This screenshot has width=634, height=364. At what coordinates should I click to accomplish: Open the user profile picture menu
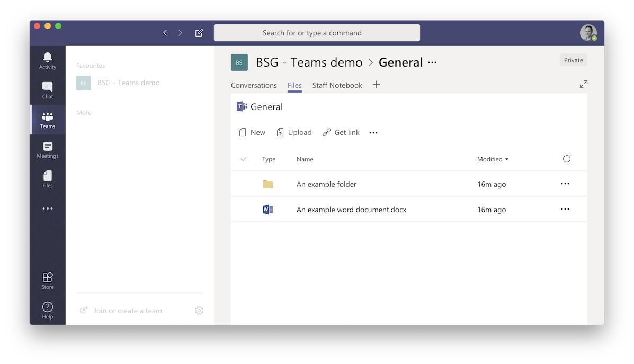pos(588,33)
